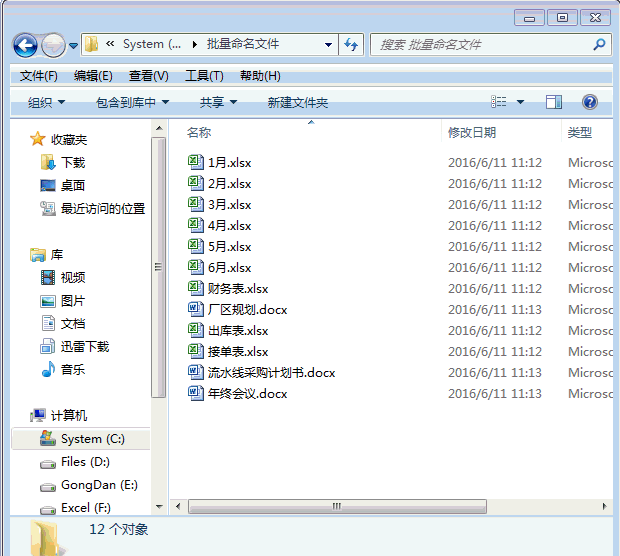Open the 文件(F) menu

pos(39,76)
